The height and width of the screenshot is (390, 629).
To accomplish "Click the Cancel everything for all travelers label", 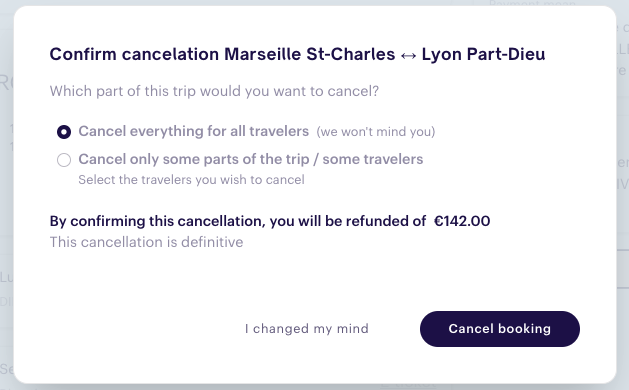I will coord(194,131).
